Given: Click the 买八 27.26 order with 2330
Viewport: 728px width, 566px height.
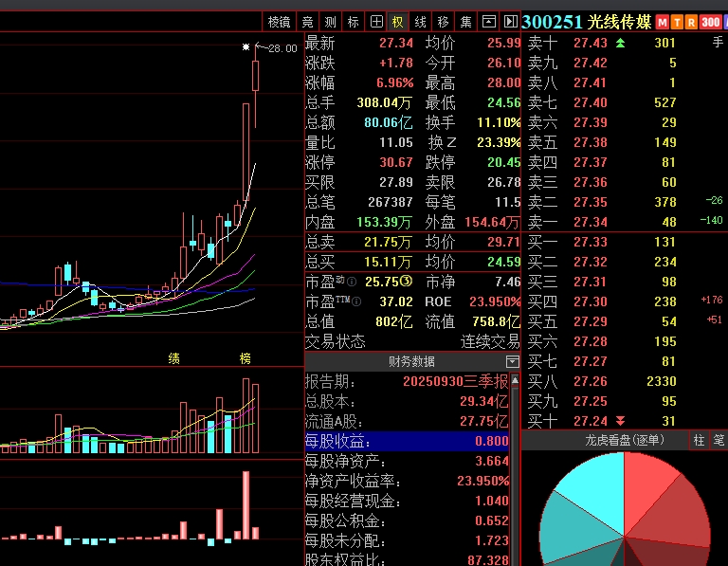Looking at the screenshot, I should pyautogui.click(x=625, y=381).
